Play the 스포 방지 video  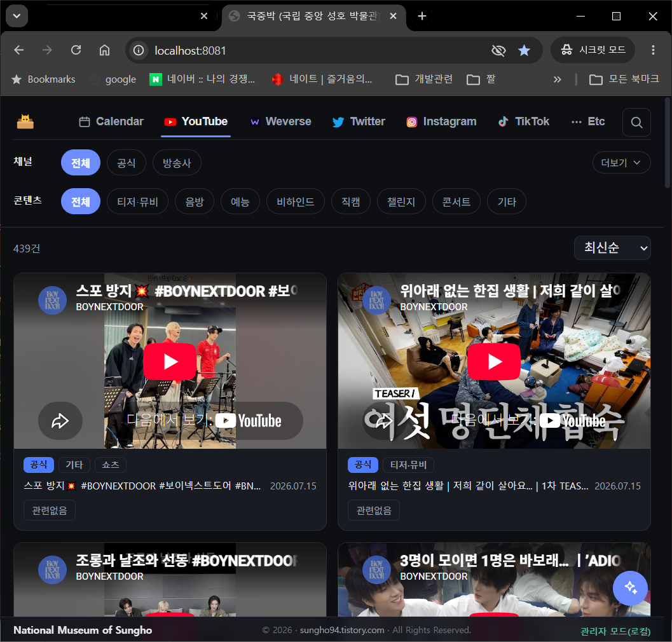pyautogui.click(x=170, y=362)
